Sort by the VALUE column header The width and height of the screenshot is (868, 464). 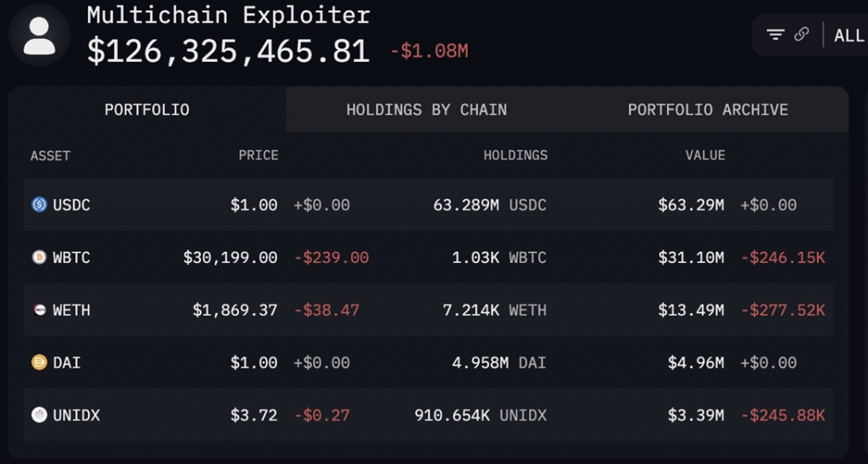point(705,155)
